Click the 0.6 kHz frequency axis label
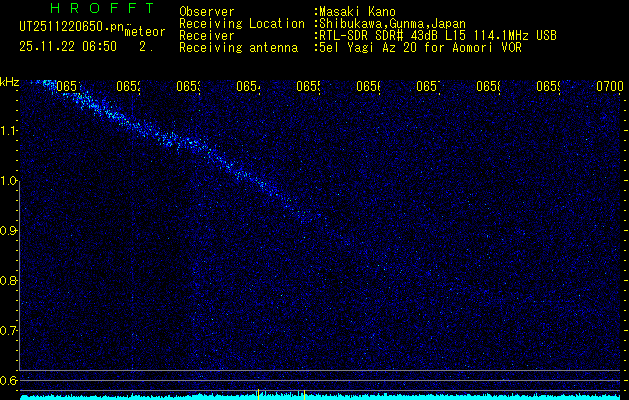629x400 pixels. tap(9, 380)
